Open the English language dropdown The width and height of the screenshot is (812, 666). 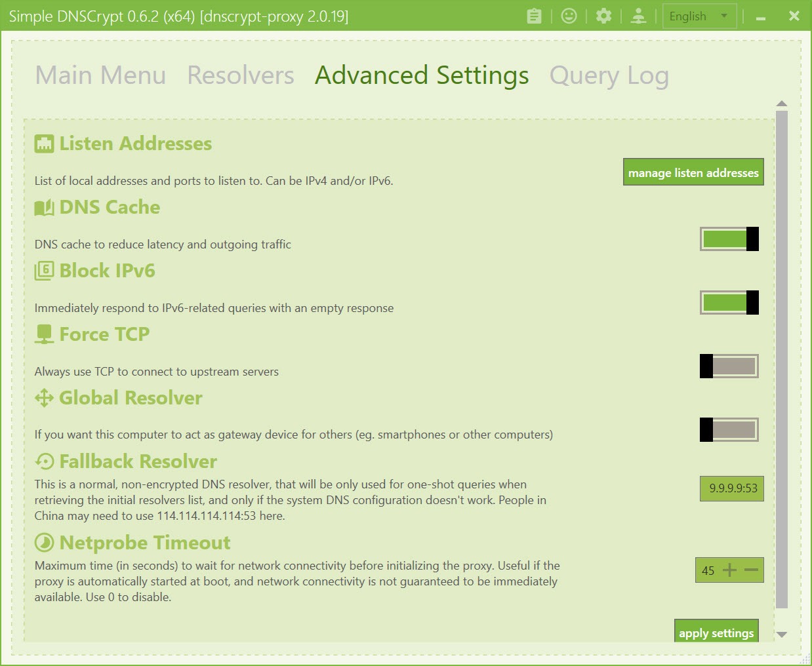point(699,16)
